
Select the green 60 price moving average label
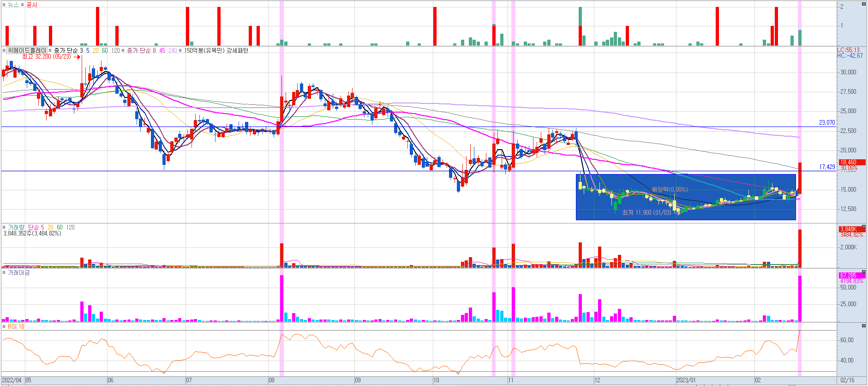coord(105,50)
